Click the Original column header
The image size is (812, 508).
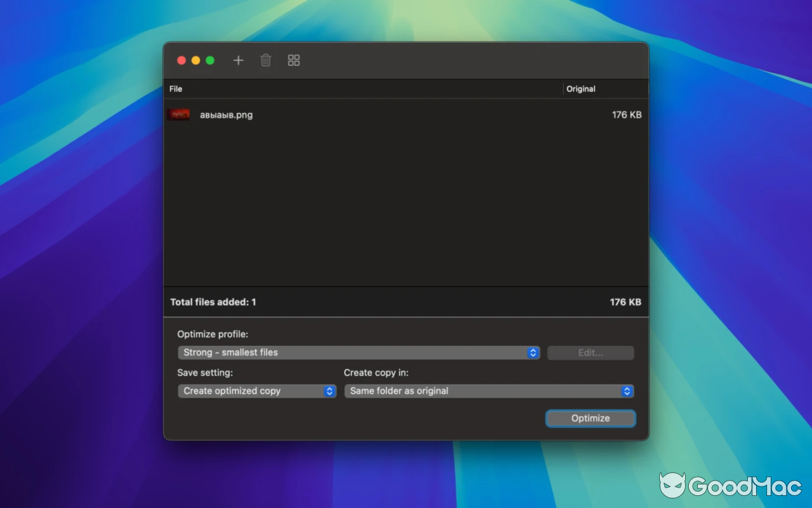(581, 89)
